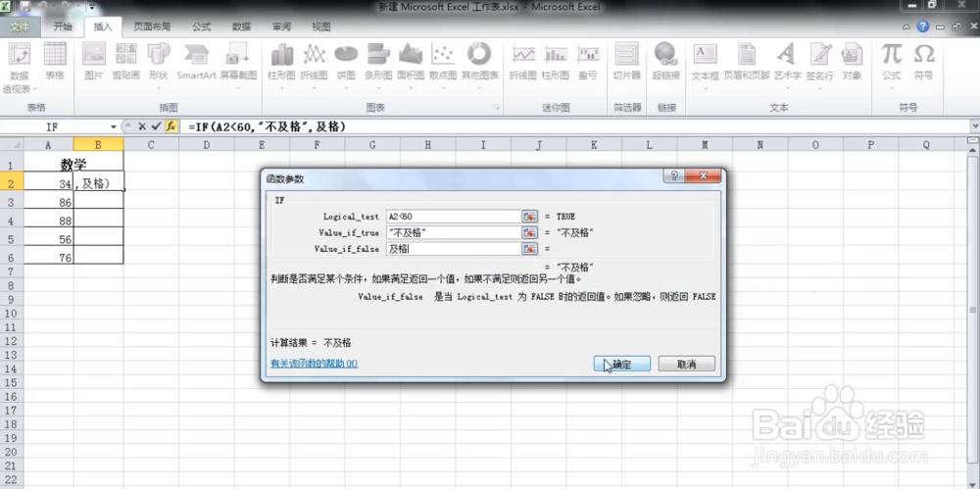The image size is (980, 489).
Task: Click 确定 to confirm function arguments
Action: [x=622, y=364]
